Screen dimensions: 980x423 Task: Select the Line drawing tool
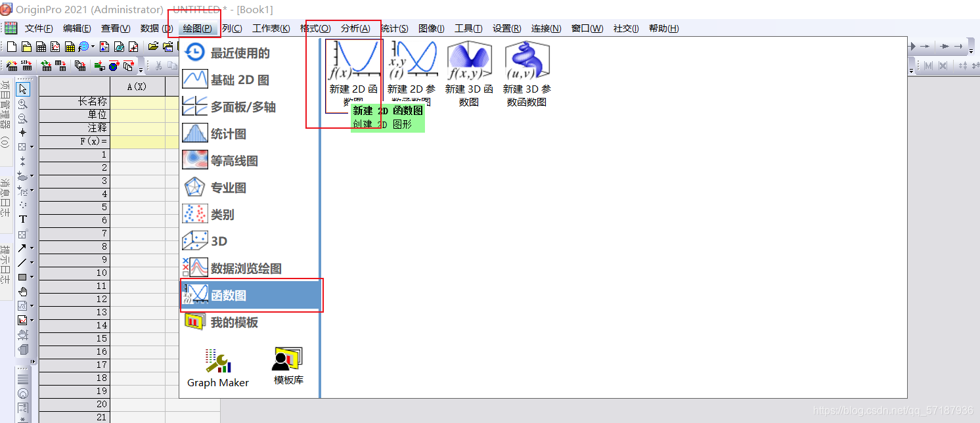click(x=22, y=262)
